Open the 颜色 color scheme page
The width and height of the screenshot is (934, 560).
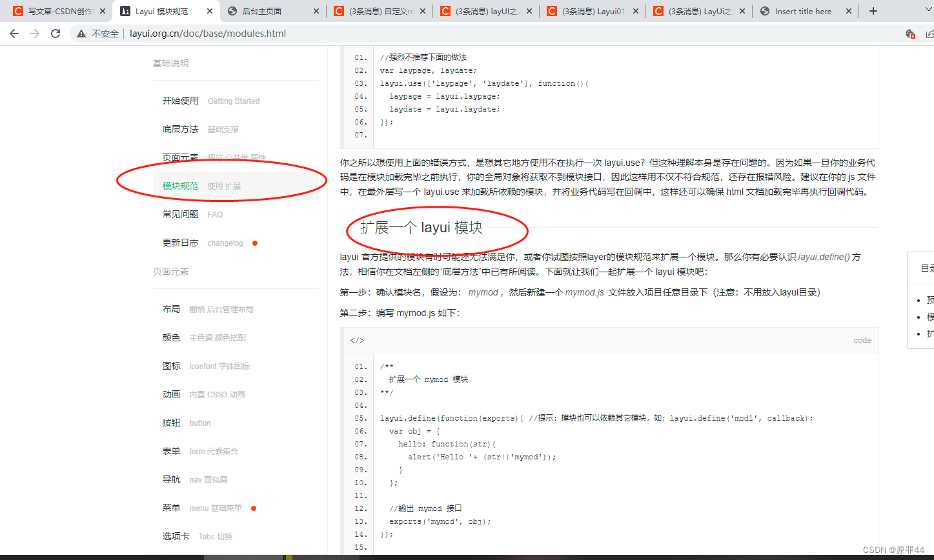pyautogui.click(x=172, y=337)
